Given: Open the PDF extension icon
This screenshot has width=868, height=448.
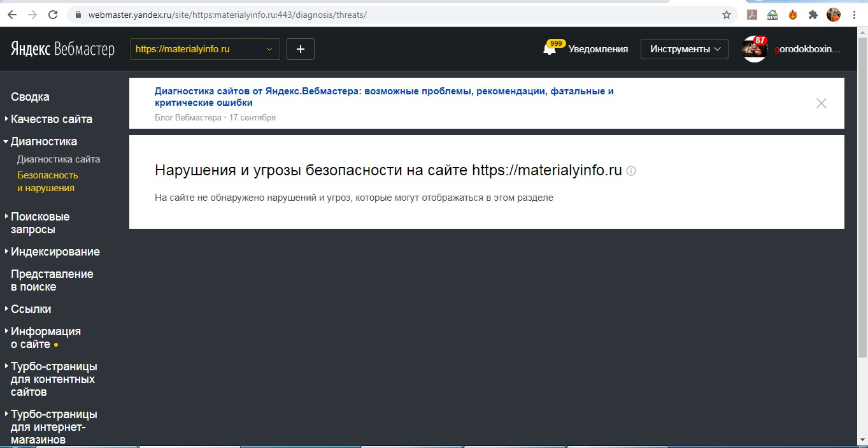Looking at the screenshot, I should [x=752, y=15].
